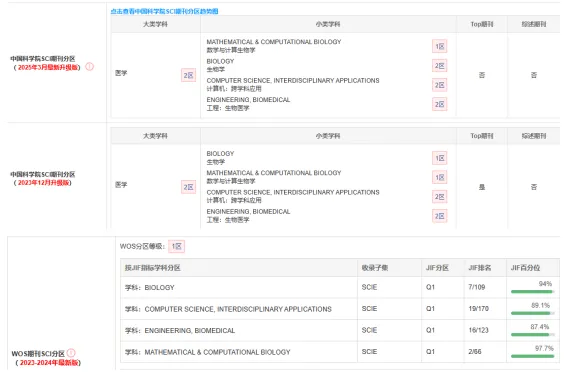
Task: Click the 按JIF指标学科分区 column header
Action: (153, 268)
